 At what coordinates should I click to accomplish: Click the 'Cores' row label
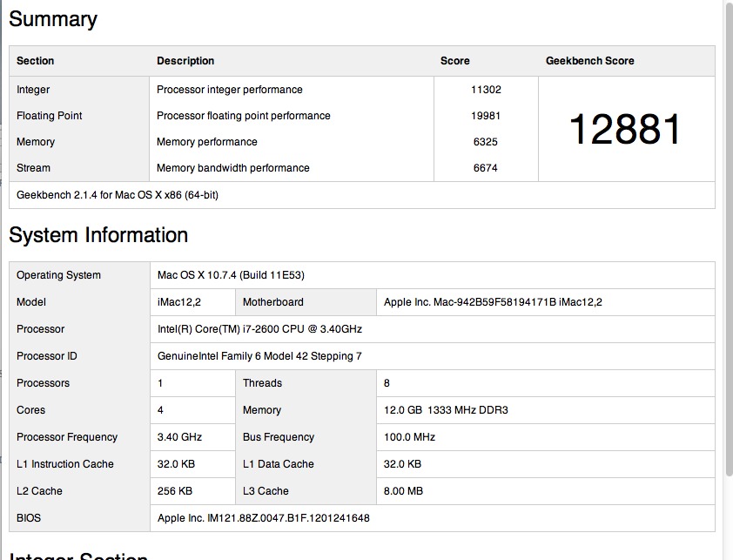tap(30, 410)
